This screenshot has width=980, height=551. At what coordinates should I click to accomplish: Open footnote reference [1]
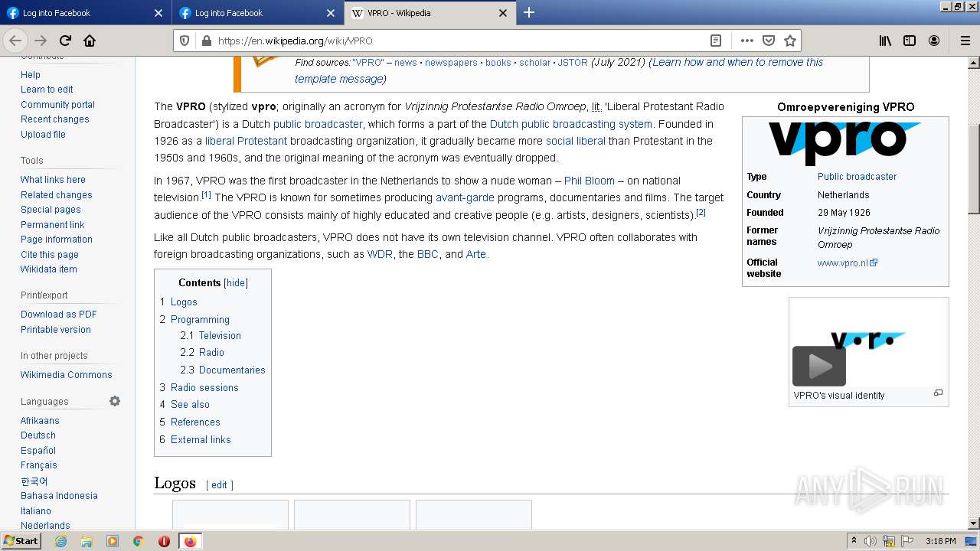pyautogui.click(x=207, y=194)
